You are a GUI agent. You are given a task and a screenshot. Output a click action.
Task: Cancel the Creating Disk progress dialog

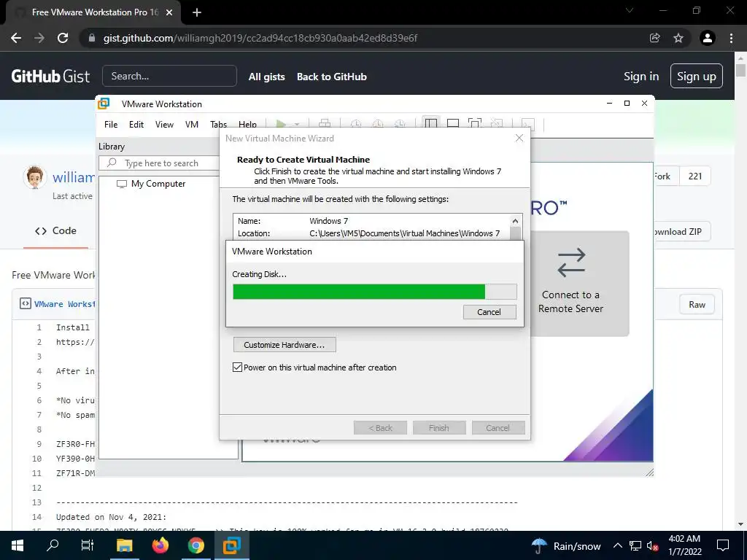pos(489,312)
